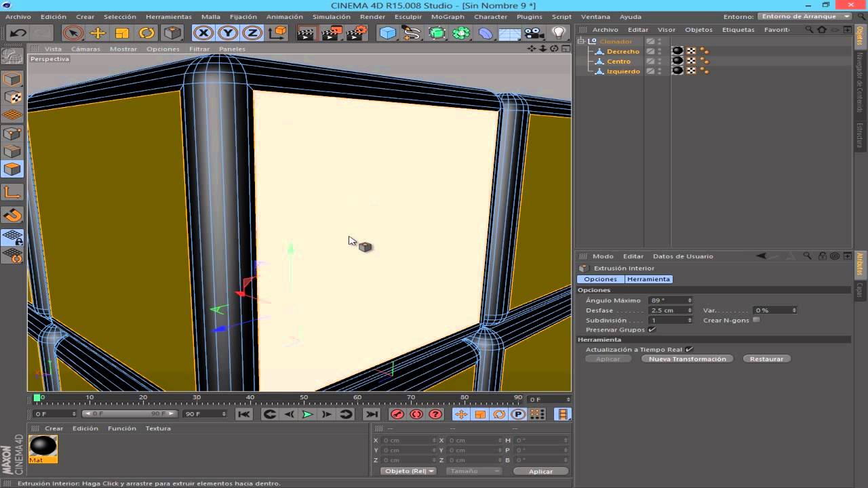This screenshot has height=488, width=868.
Task: Toggle Actualización a Tiempo Real checkbox
Action: tap(689, 349)
